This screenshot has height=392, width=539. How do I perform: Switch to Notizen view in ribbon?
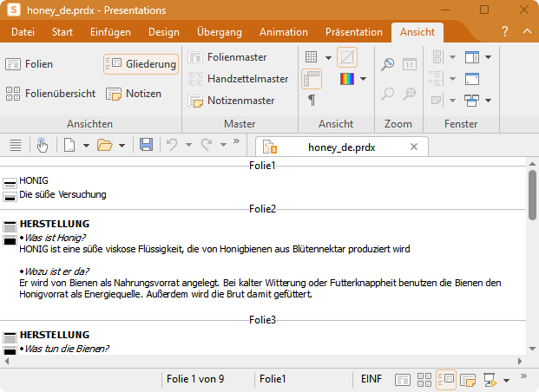coord(134,94)
